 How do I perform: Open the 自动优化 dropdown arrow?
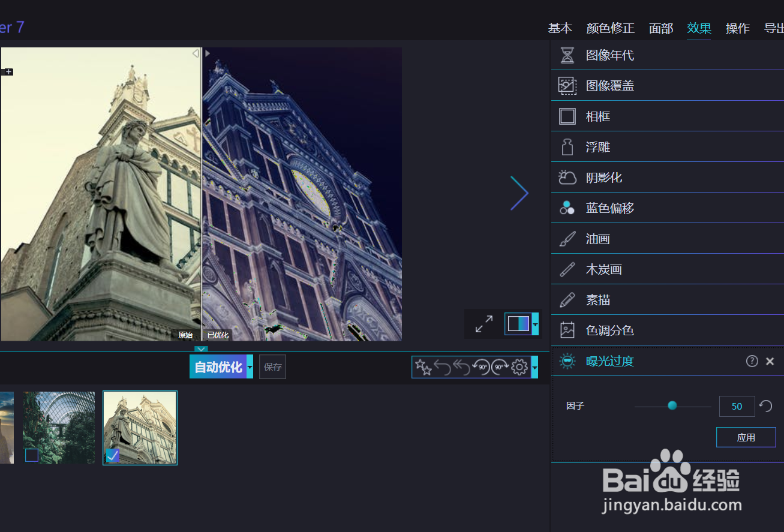coord(250,366)
